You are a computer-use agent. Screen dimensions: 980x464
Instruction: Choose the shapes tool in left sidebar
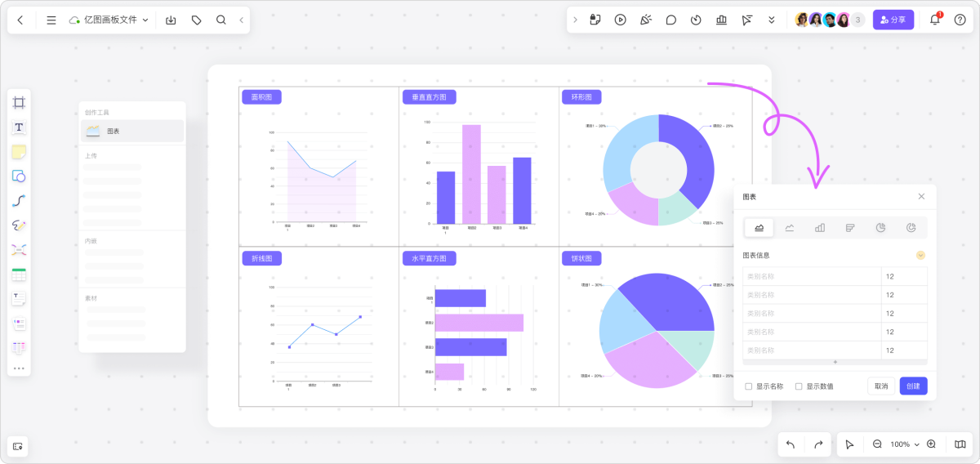coord(19,176)
